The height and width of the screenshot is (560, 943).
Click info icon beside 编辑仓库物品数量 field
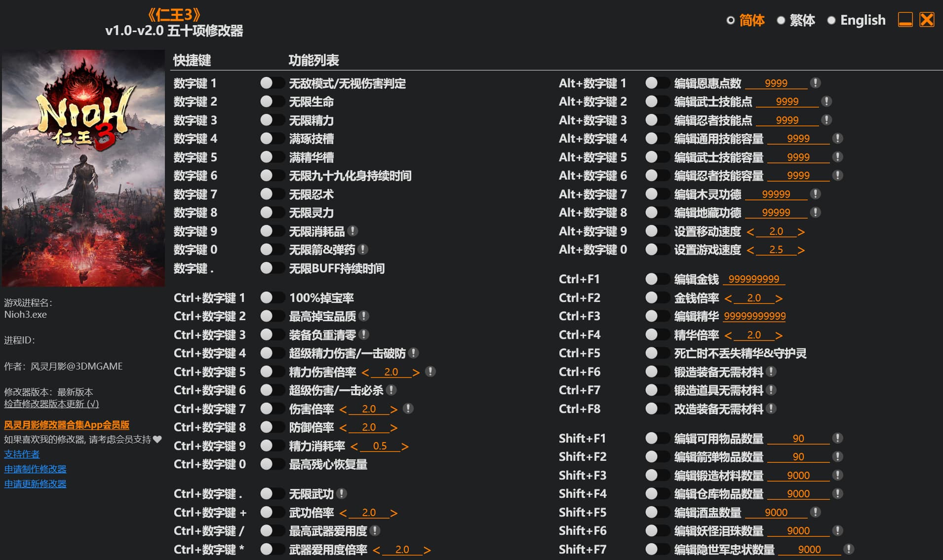coord(838,493)
